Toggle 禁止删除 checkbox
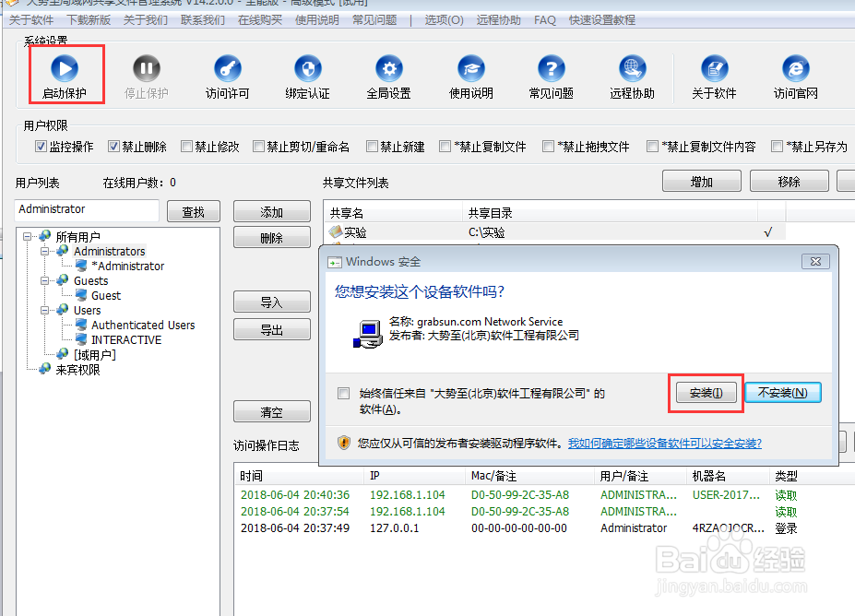Screen dimensions: 855x616 point(113,146)
